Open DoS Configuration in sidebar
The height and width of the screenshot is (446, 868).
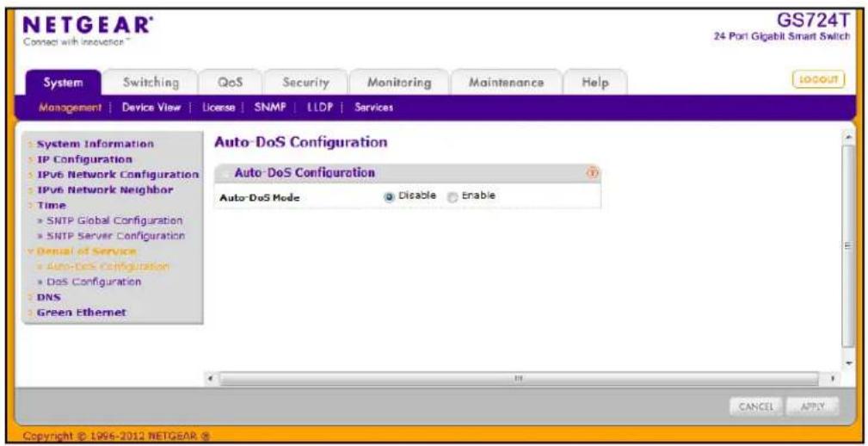pos(89,282)
